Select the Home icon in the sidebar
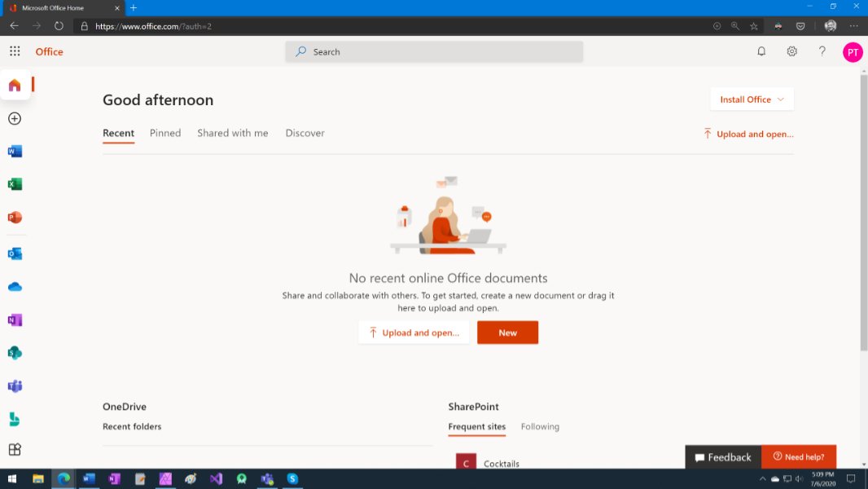The image size is (868, 489). [15, 85]
